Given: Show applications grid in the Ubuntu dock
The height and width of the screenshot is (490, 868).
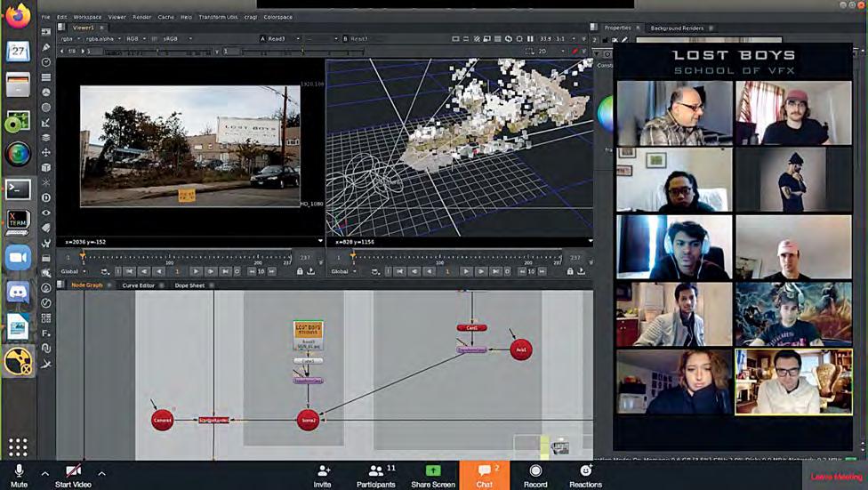Looking at the screenshot, I should pos(19,446).
